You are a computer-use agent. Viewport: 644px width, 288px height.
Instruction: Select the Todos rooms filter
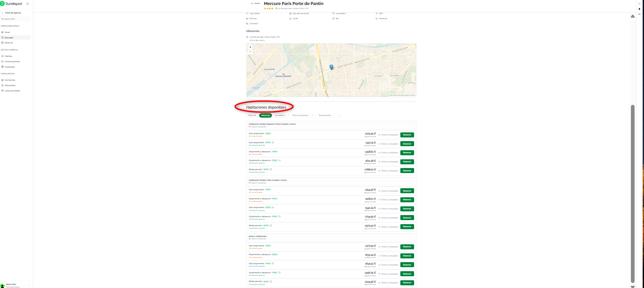(252, 115)
